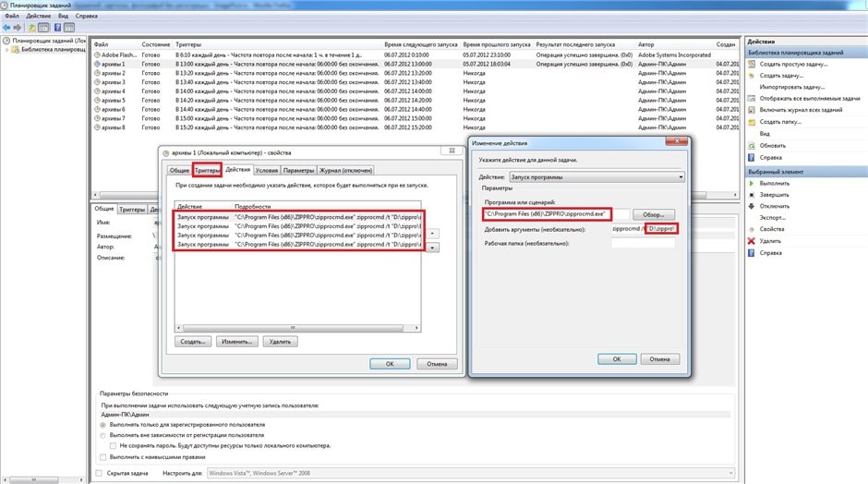Click the Создать папку folder icon
The height and width of the screenshot is (484, 868).
[751, 121]
